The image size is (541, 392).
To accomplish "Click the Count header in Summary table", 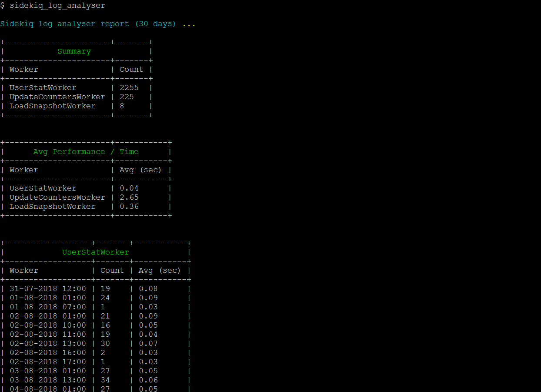I will click(x=131, y=70).
